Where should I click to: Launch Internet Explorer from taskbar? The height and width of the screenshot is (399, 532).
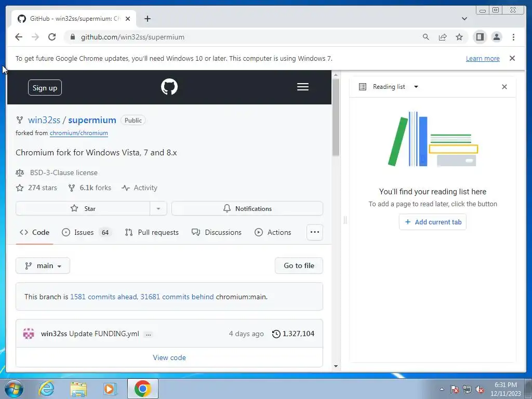click(46, 389)
